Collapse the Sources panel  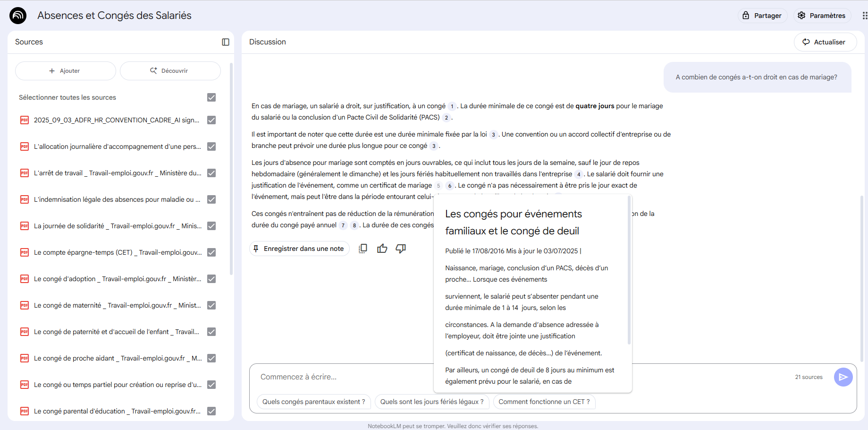[x=226, y=42]
